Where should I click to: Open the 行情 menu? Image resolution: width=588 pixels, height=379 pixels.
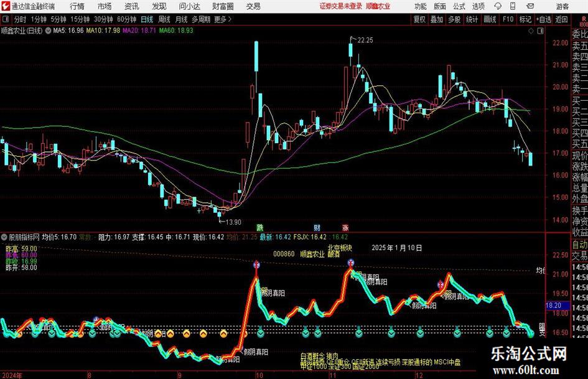(77, 6)
